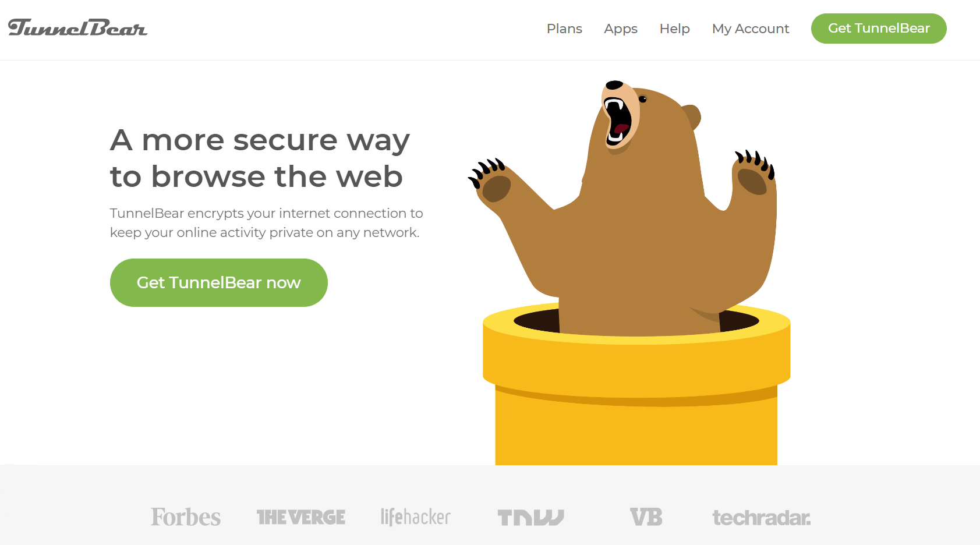Click The Verge logo
Screen dimensions: 980x545
click(301, 517)
